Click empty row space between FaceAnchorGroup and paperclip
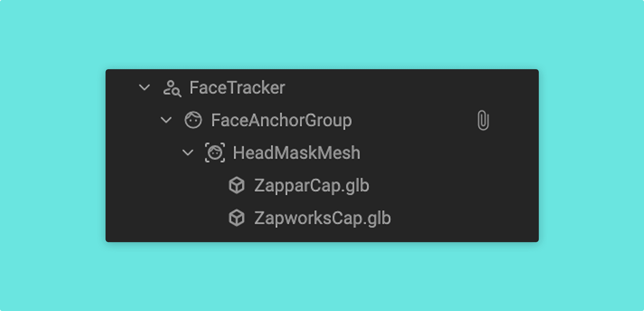 click(413, 120)
